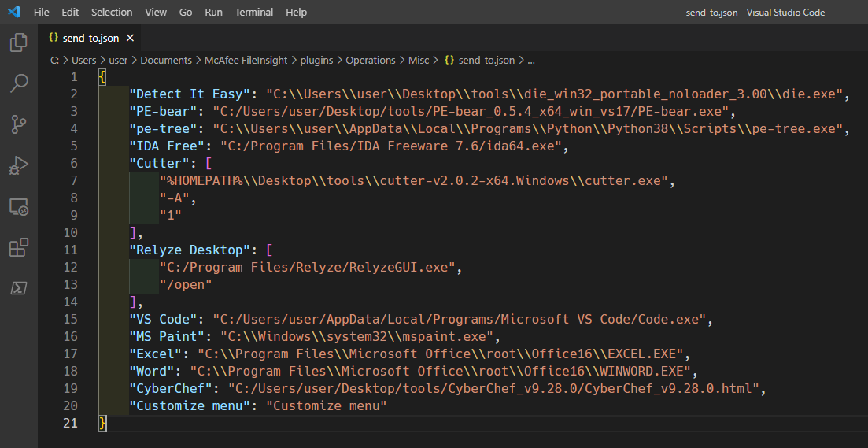Click the C: breadcrumb segment

55,61
